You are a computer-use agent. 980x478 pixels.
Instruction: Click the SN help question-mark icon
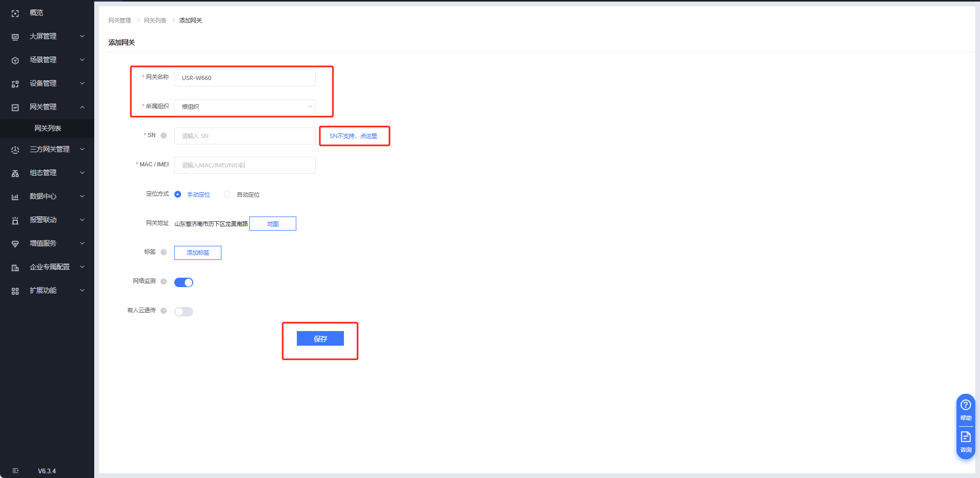pyautogui.click(x=164, y=135)
